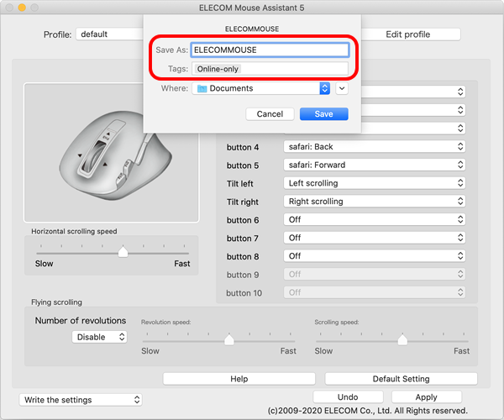Open Tilt right function dropdown
Viewport: 504px width, 420px height.
click(x=375, y=202)
